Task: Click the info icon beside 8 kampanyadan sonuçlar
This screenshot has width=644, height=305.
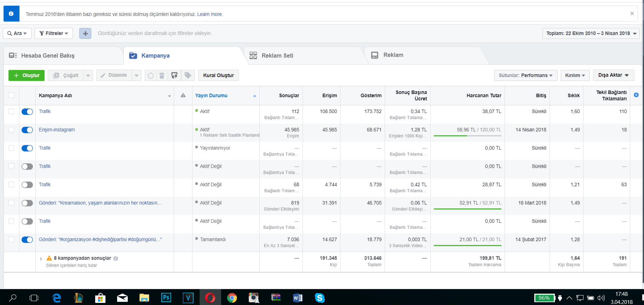Action: pyautogui.click(x=116, y=258)
